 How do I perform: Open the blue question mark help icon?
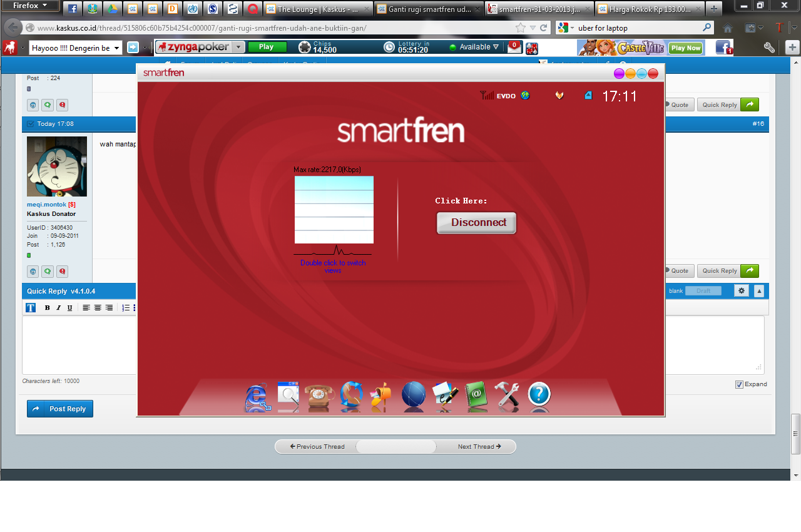click(x=539, y=396)
